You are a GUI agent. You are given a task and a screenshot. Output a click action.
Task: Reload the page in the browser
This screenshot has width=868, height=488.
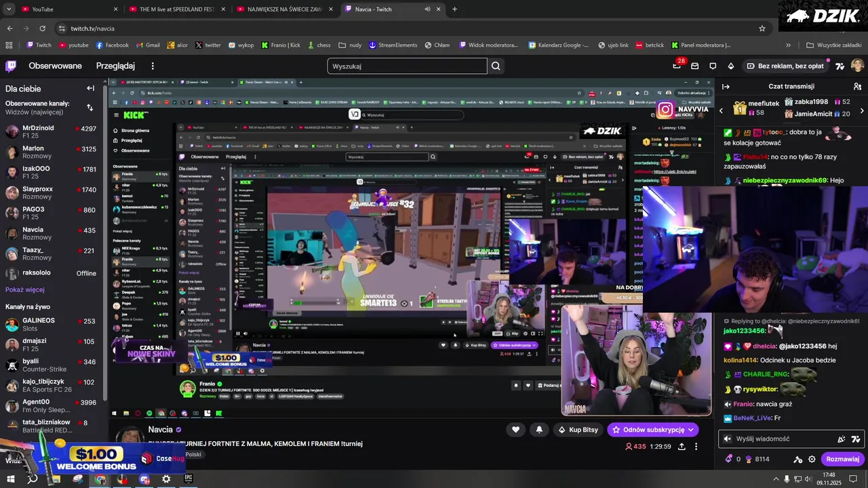tap(42, 28)
